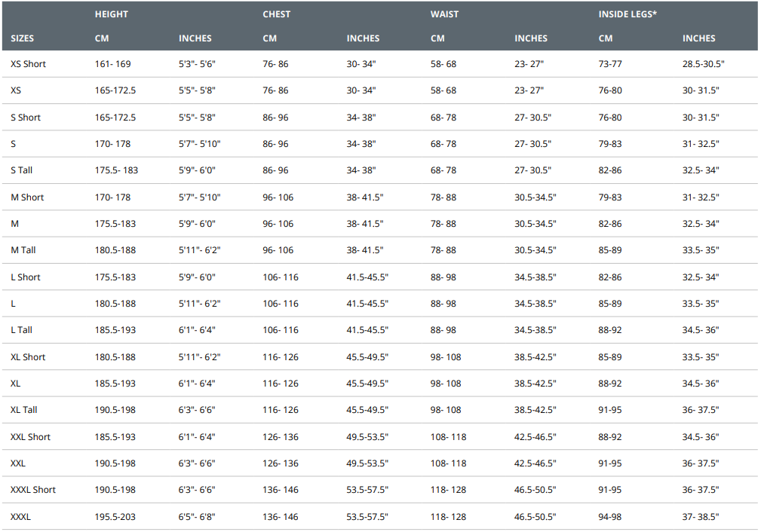Click the HEIGHT column group header

click(110, 14)
